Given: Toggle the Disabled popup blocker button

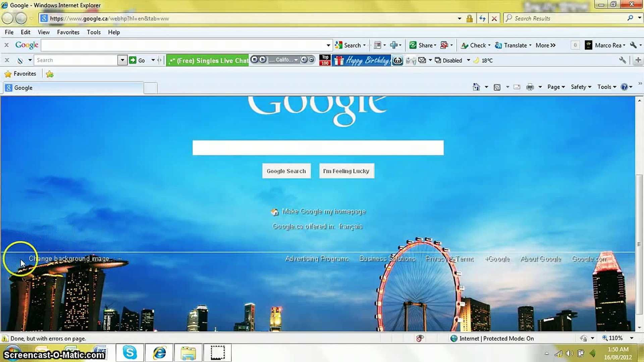Looking at the screenshot, I should click(448, 60).
